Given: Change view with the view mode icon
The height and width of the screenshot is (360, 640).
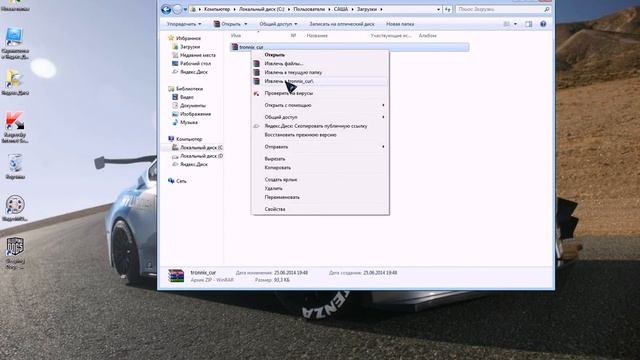Looking at the screenshot, I should coord(507,24).
